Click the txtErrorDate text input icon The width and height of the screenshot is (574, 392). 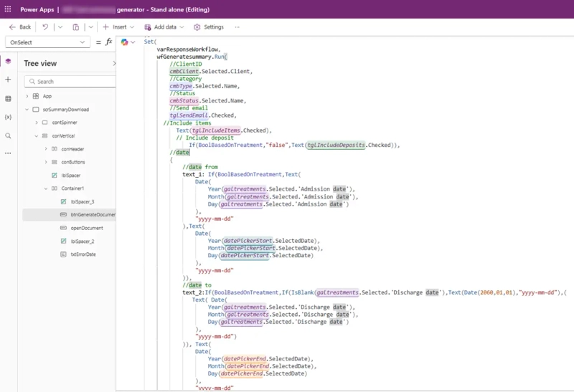[x=63, y=254]
